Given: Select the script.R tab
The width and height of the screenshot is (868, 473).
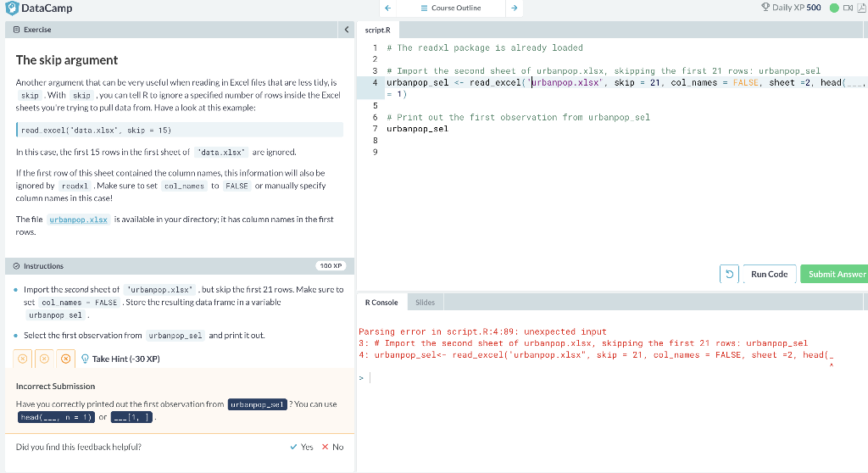Looking at the screenshot, I should click(377, 30).
